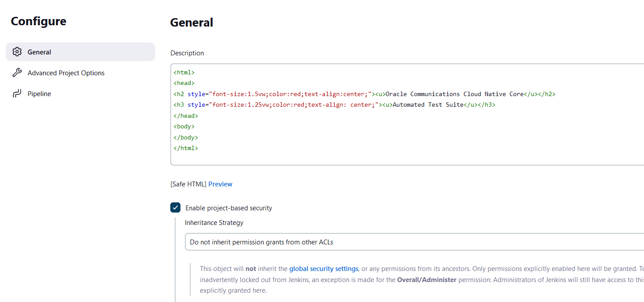Viewport: 644px width, 302px height.
Task: Click the wrench icon for Advanced Project Options
Action: click(x=17, y=73)
